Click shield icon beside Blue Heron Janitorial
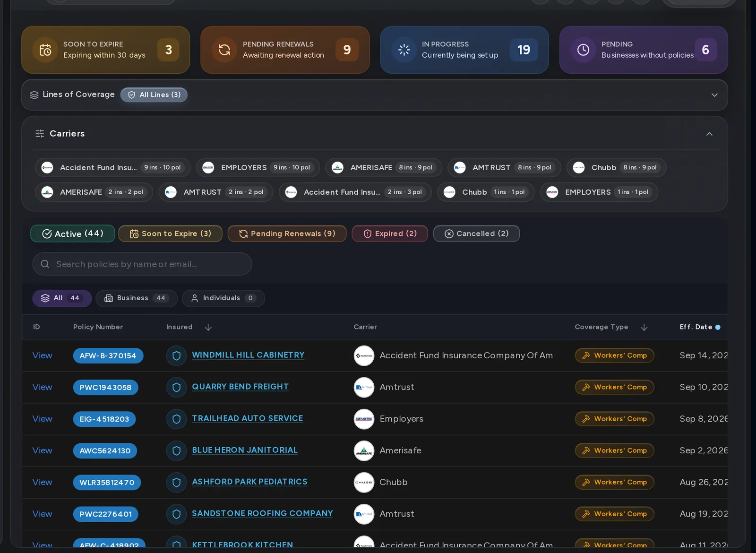756x553 pixels. tap(176, 451)
